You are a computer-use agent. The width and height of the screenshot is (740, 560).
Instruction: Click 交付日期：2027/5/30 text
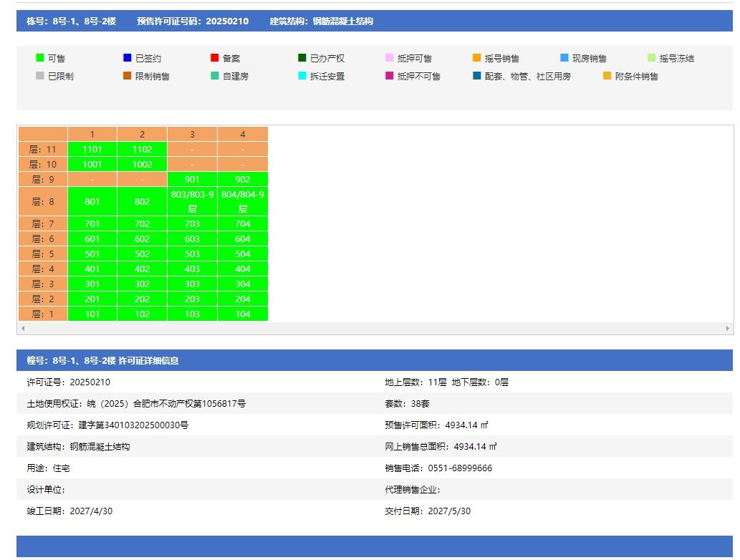pyautogui.click(x=428, y=511)
